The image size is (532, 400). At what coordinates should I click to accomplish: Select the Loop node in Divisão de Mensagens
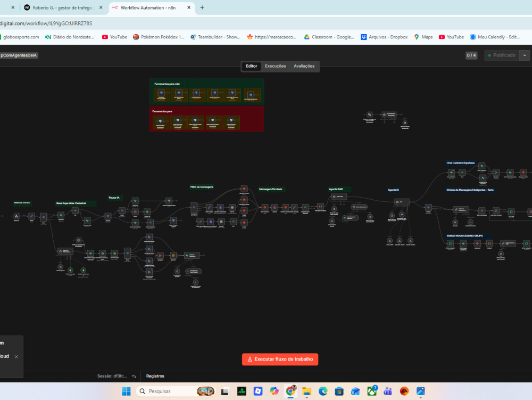click(x=496, y=211)
